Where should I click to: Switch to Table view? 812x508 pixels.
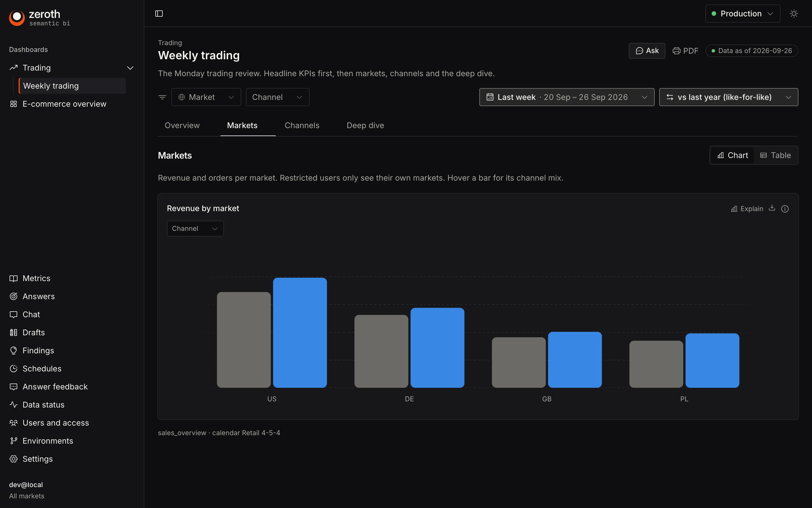[775, 155]
